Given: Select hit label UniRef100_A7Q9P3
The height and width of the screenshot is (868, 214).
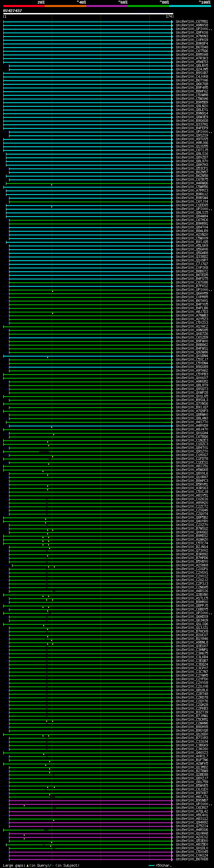Looking at the screenshot, I should pos(192,411).
